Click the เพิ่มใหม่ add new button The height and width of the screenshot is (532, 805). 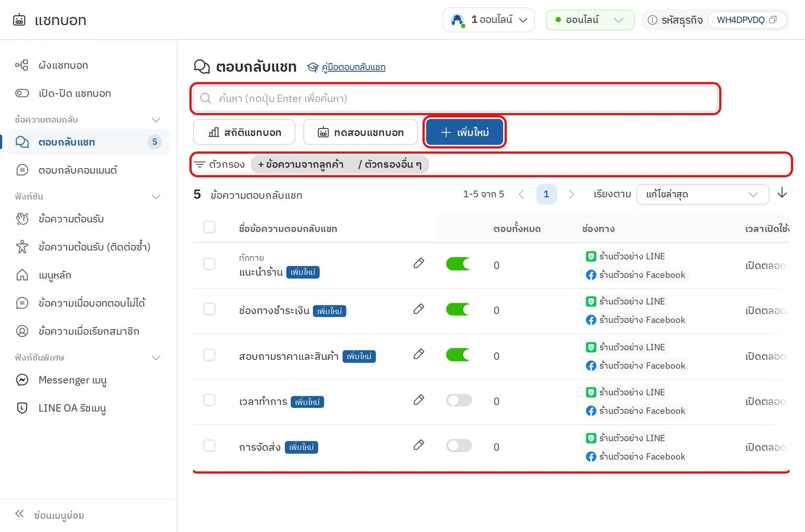coord(464,132)
